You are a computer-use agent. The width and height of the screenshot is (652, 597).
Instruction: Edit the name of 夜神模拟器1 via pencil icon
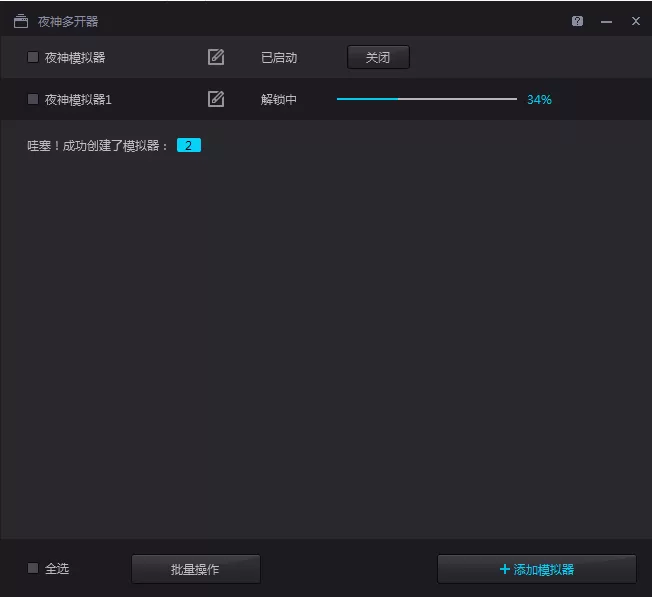tap(216, 99)
